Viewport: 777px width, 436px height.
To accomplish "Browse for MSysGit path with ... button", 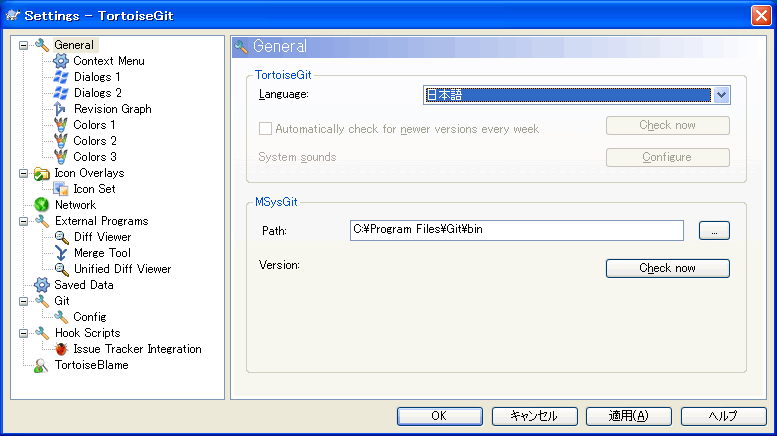I will [714, 230].
